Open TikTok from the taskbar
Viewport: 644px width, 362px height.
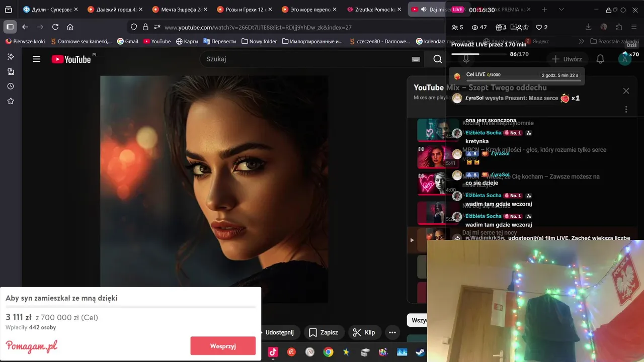273,352
